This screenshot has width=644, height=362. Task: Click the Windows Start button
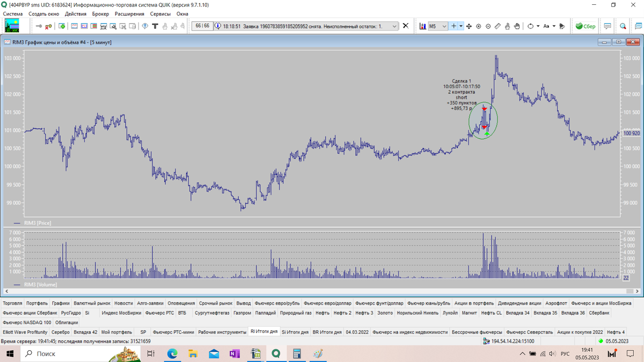[10, 354]
